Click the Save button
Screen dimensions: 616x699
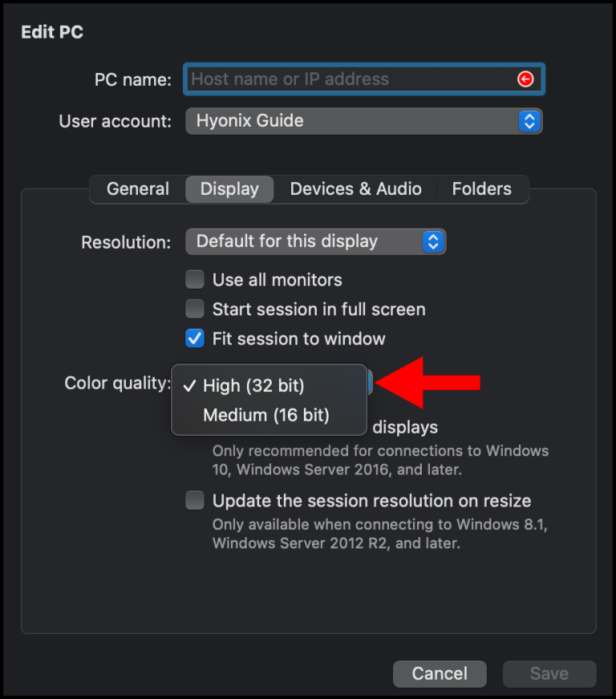pyautogui.click(x=549, y=673)
